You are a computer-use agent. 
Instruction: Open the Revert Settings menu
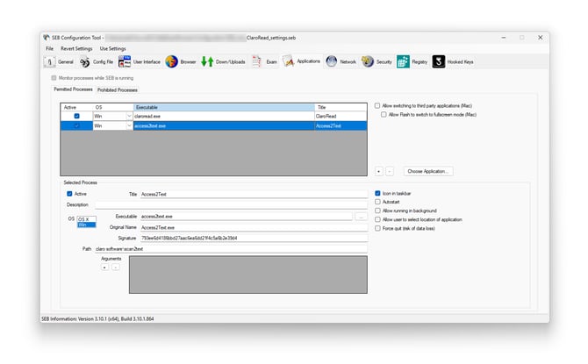pos(76,48)
